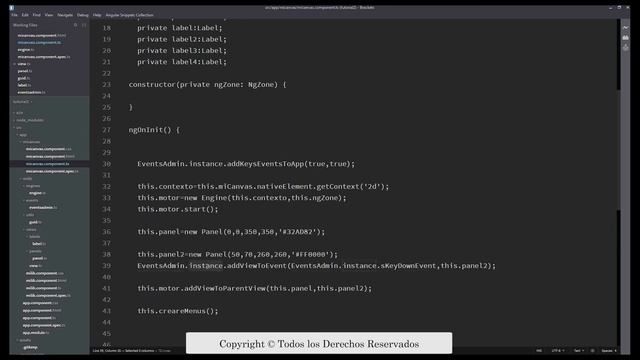Open the language mode dropdown in status bar
The height and width of the screenshot is (360, 640).
579,351
